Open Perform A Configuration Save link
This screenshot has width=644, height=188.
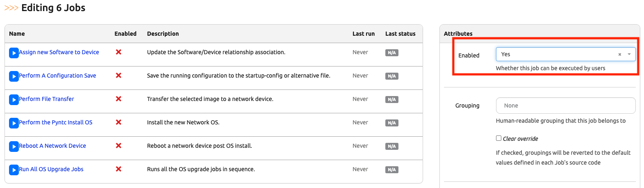coord(57,76)
